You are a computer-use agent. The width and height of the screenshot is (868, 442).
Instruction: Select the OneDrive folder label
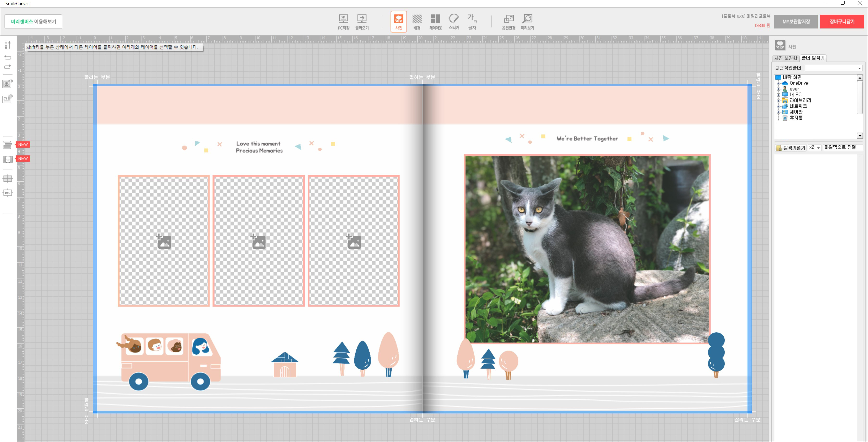799,83
